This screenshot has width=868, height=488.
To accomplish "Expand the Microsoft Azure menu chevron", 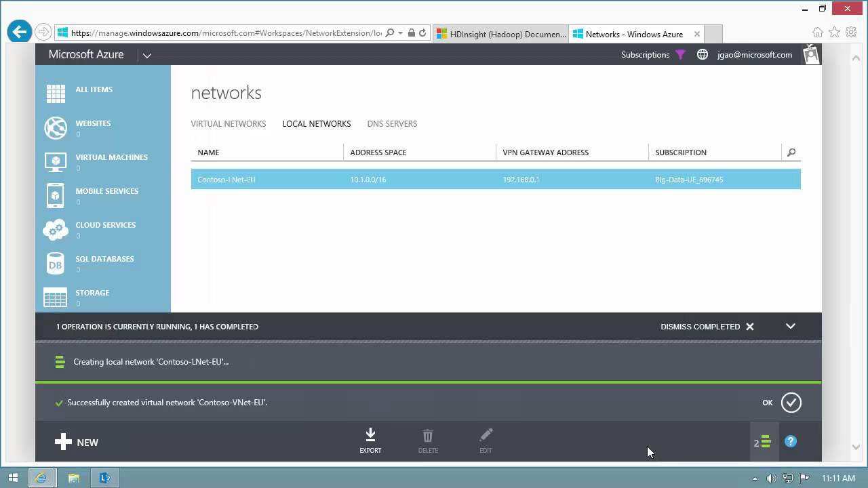I will [x=147, y=56].
